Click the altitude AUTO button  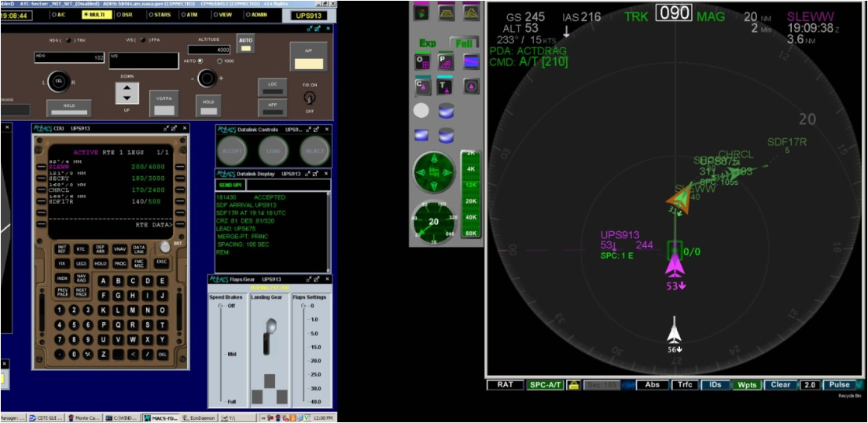pyautogui.click(x=245, y=43)
